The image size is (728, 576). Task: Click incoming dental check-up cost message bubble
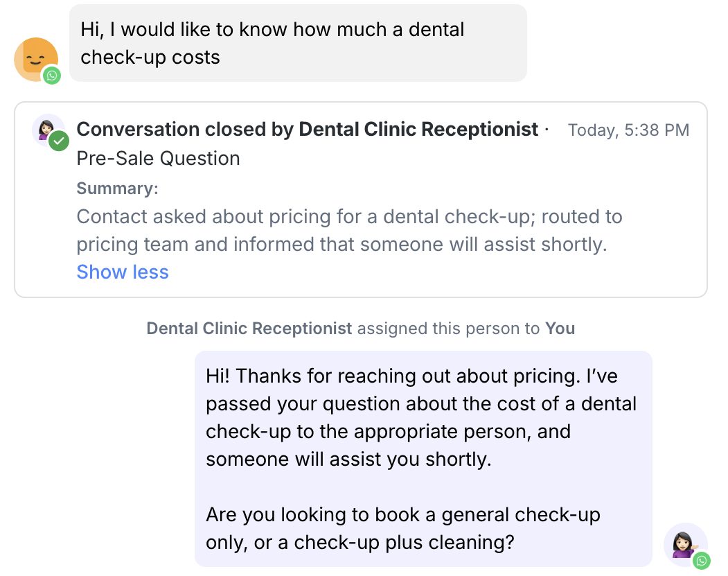298,43
